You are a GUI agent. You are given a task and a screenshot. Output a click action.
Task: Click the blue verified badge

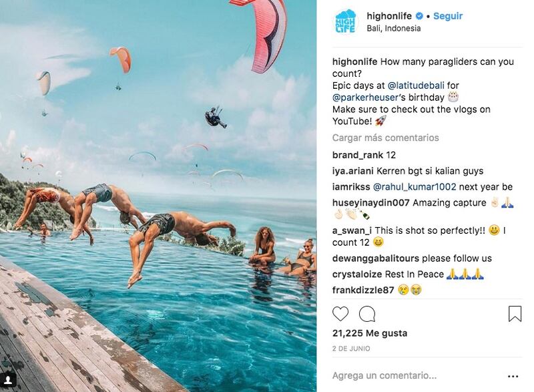(x=420, y=16)
